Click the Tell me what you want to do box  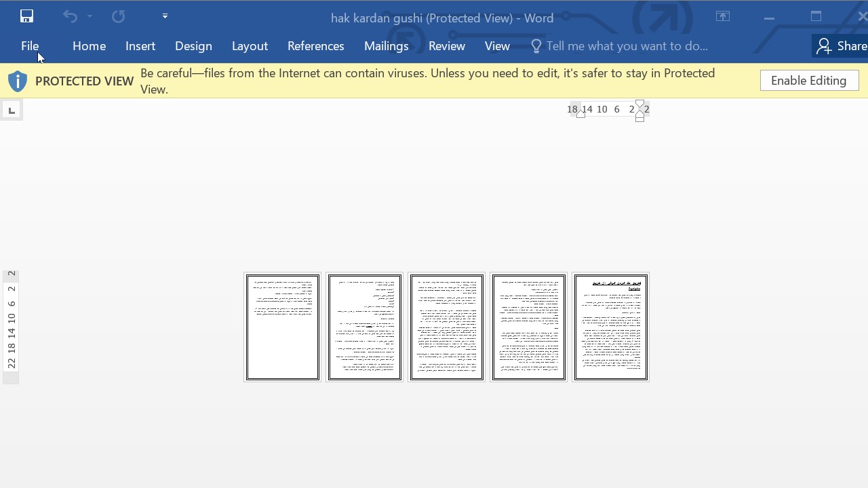coord(627,46)
